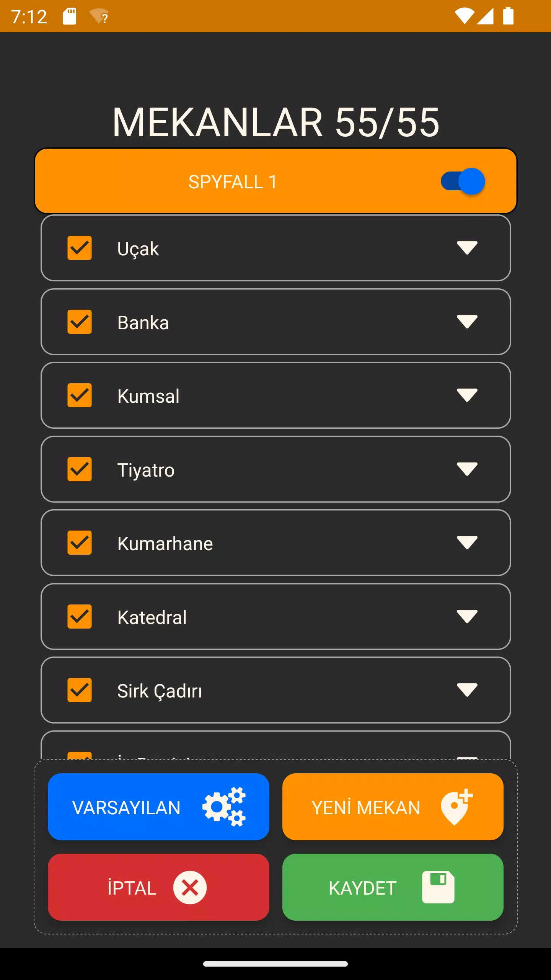Tap the cellular signal status icon
Image resolution: width=551 pixels, height=980 pixels.
pyautogui.click(x=485, y=16)
